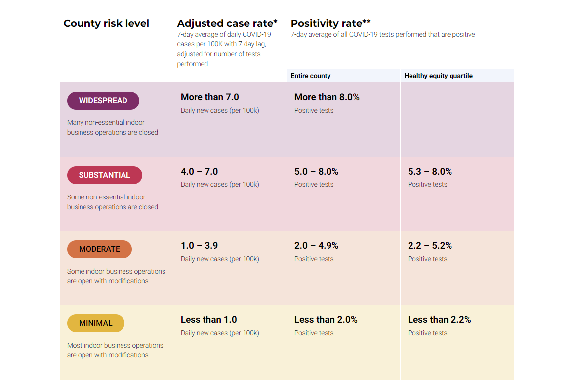Select the SUBSTANTIAL risk level badge
The image size is (574, 392).
point(104,175)
